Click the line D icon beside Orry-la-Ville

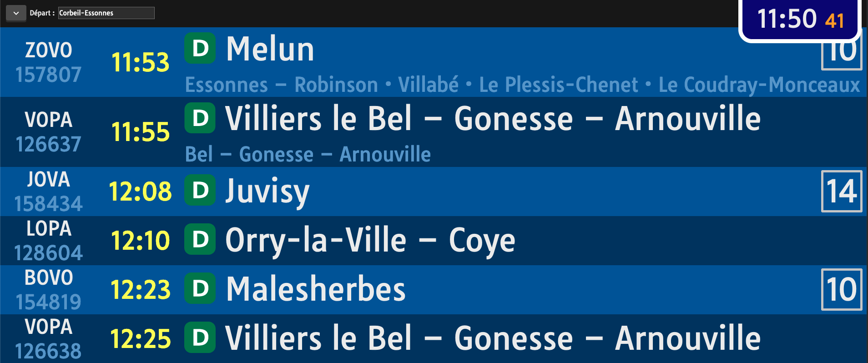[200, 239]
